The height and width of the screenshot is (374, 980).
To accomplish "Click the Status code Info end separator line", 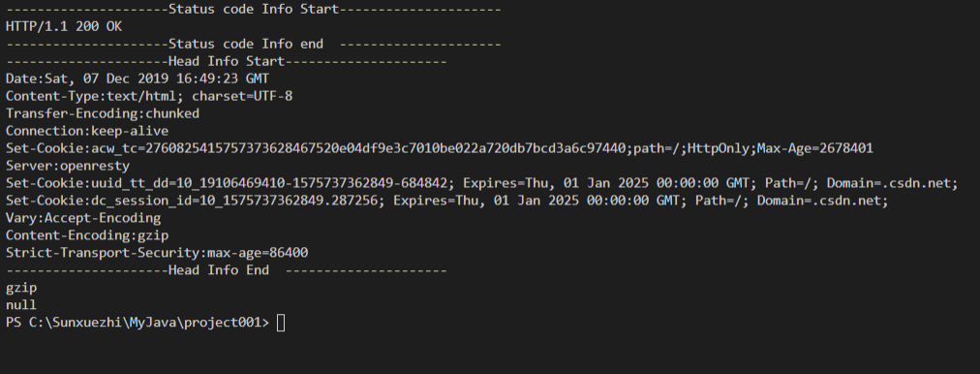I will tap(253, 44).
